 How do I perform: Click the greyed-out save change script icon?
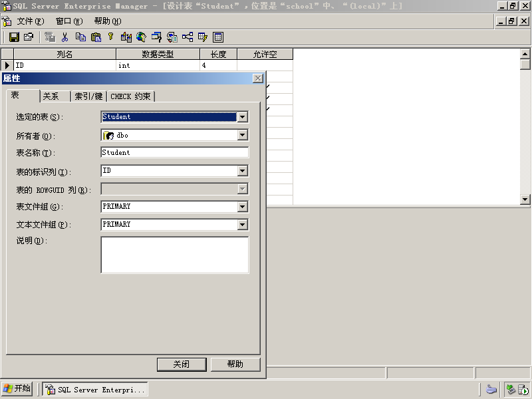click(50, 37)
